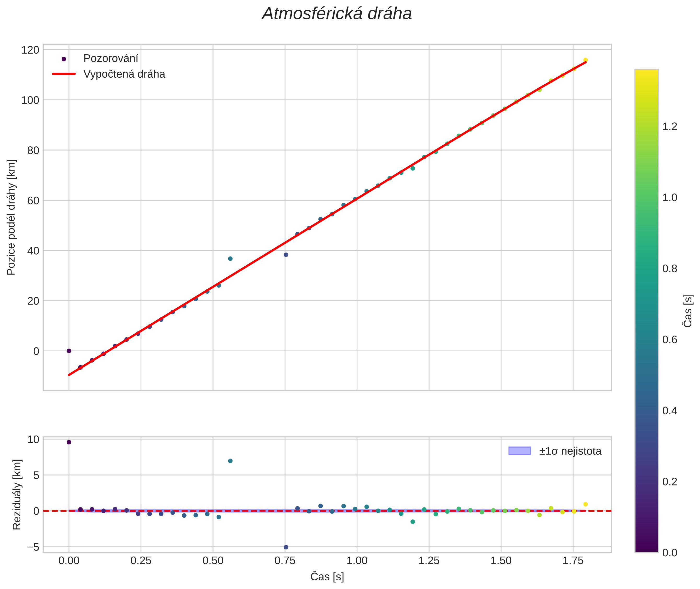Click the plot title "Atmosférická dráha"
700x589 pixels.
coord(337,14)
